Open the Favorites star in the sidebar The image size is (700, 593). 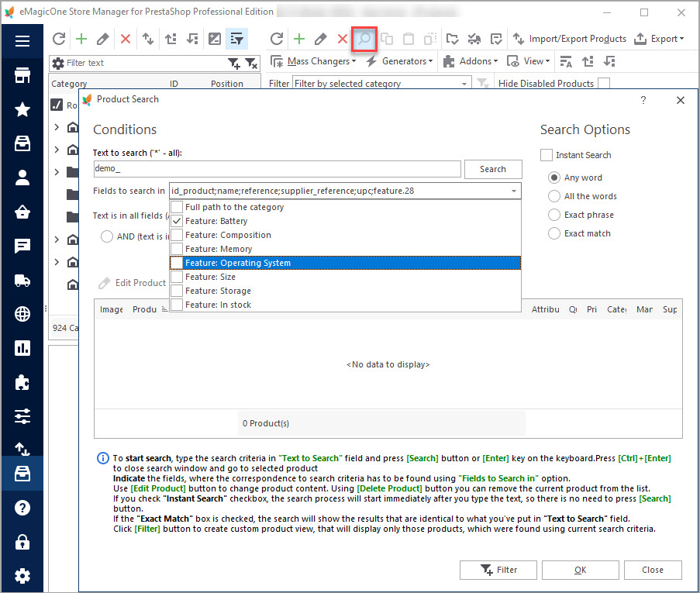tap(22, 109)
